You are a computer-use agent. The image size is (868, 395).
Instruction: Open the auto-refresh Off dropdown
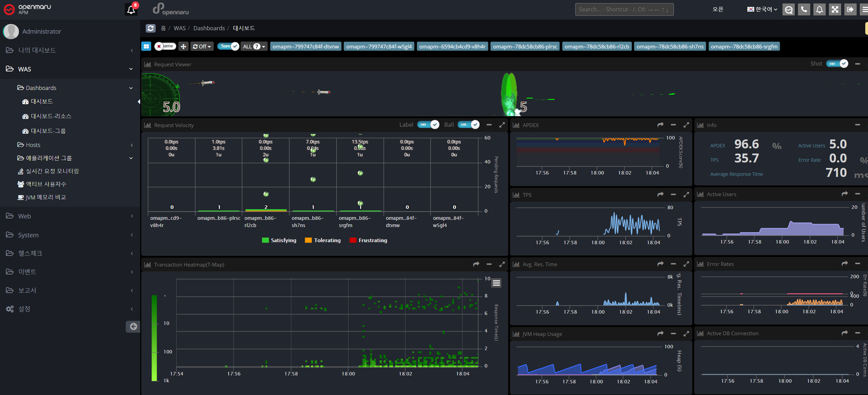click(202, 46)
